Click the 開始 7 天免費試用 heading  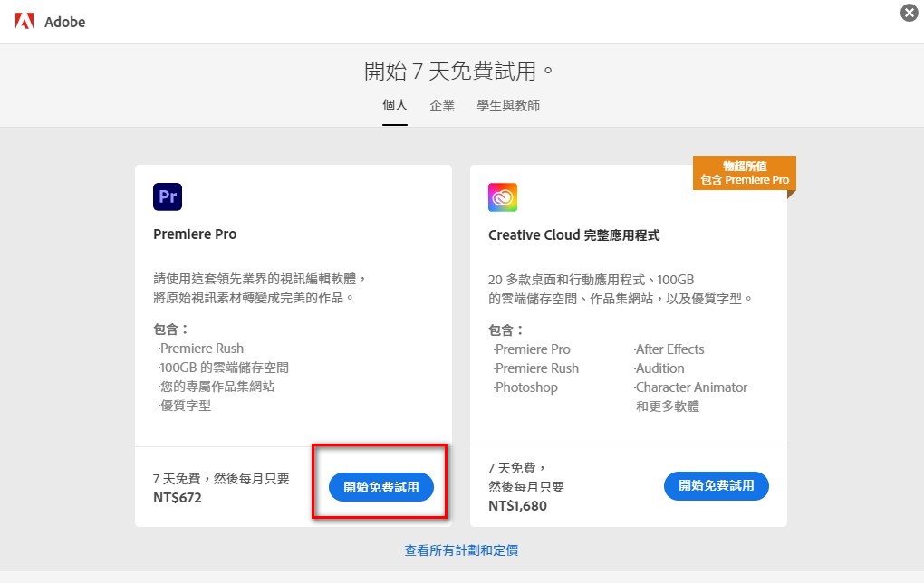tap(459, 71)
